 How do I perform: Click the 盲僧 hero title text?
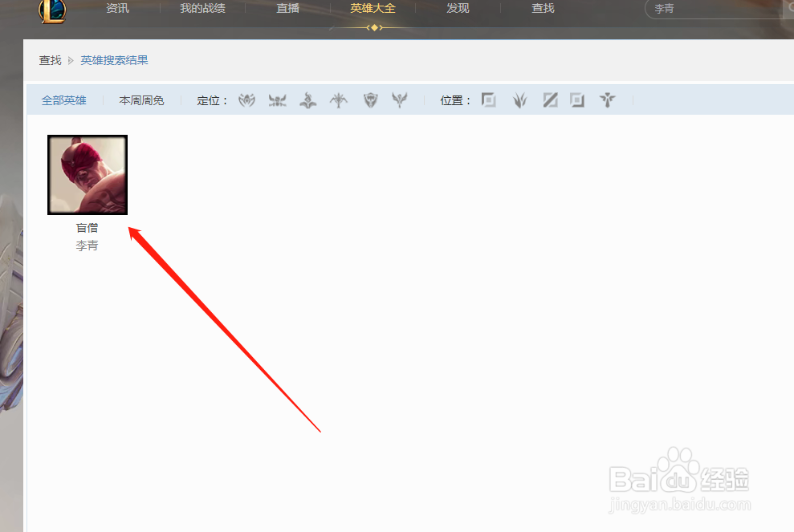tap(87, 228)
